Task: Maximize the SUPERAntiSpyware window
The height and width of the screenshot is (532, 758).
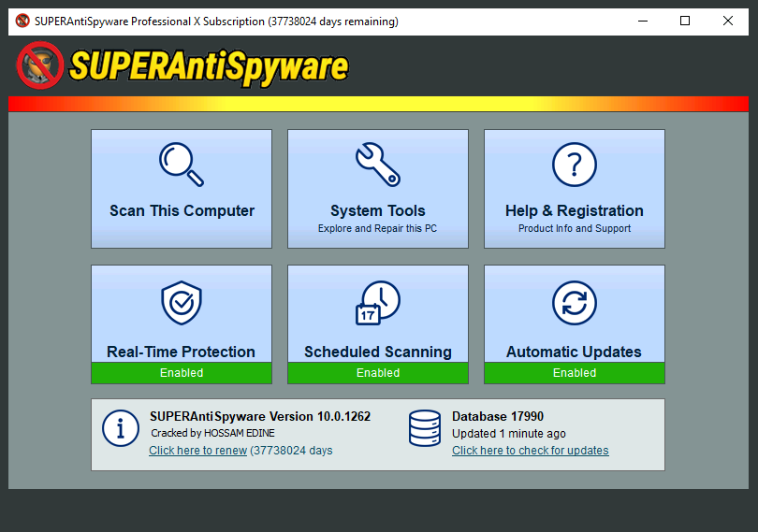Action: (685, 21)
